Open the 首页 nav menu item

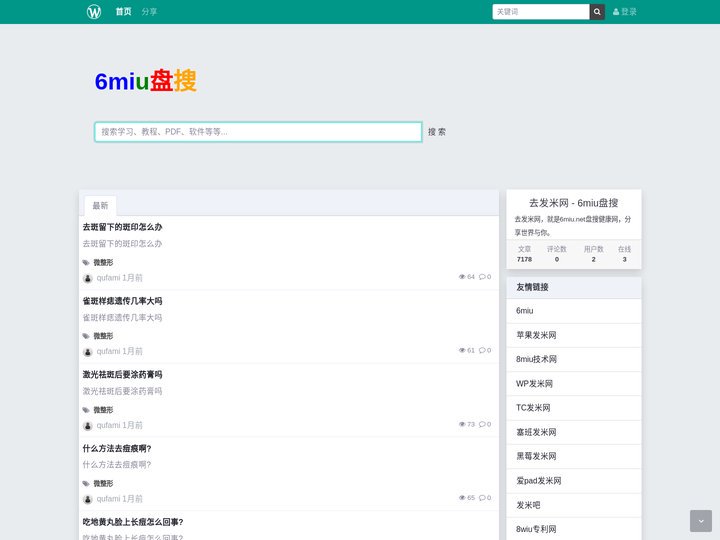tap(123, 11)
